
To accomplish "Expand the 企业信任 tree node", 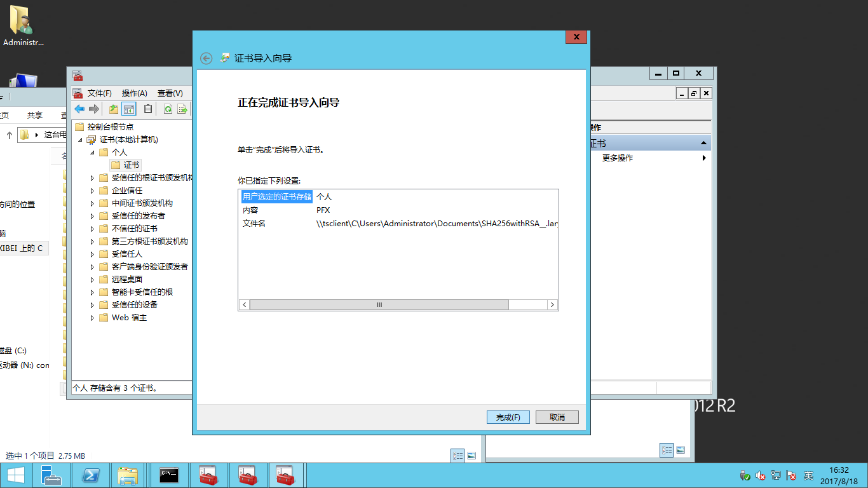I will [x=92, y=191].
